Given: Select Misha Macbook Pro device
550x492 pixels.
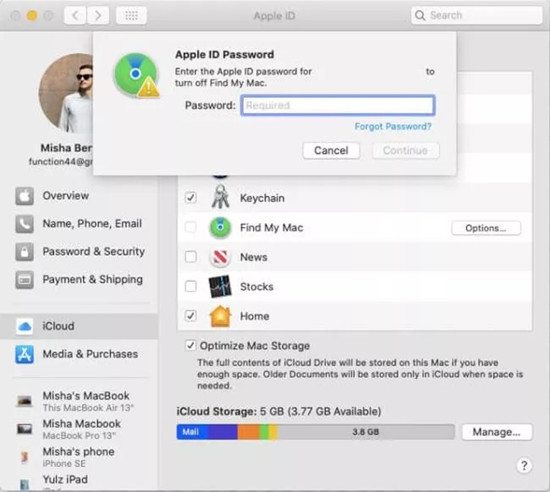Looking at the screenshot, I should pos(80,429).
